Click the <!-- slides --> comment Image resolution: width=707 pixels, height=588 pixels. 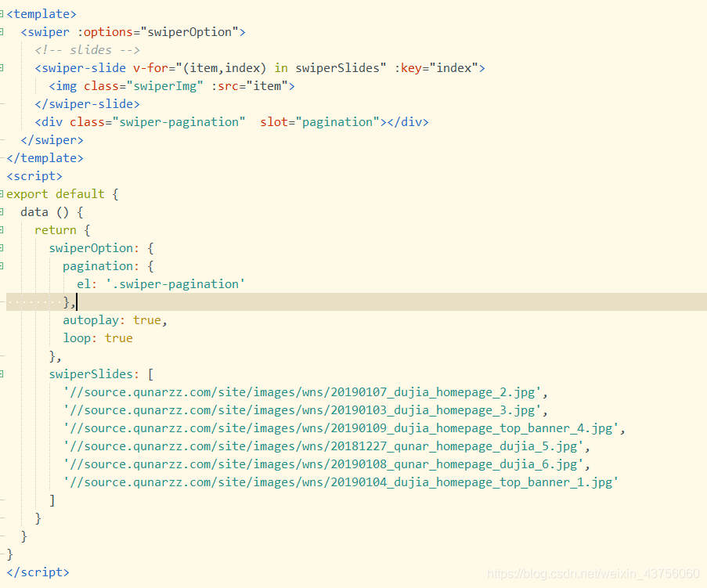pos(88,50)
